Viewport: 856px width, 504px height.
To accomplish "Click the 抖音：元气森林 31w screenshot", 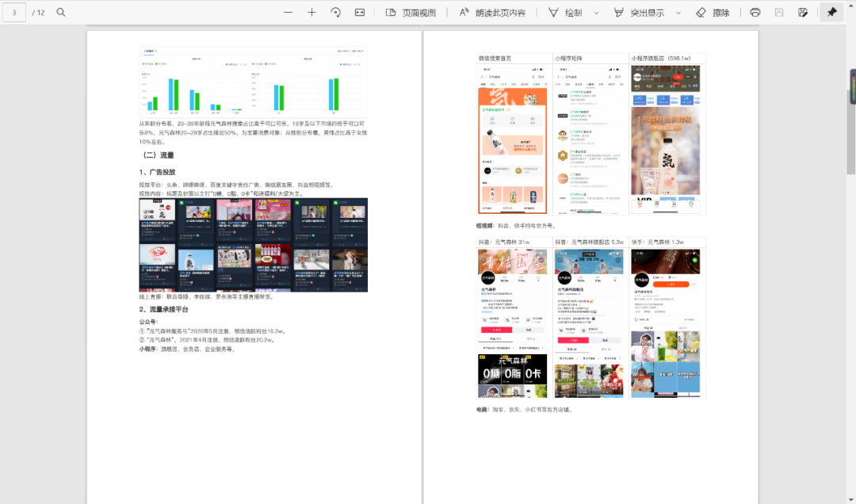I will pos(513,323).
